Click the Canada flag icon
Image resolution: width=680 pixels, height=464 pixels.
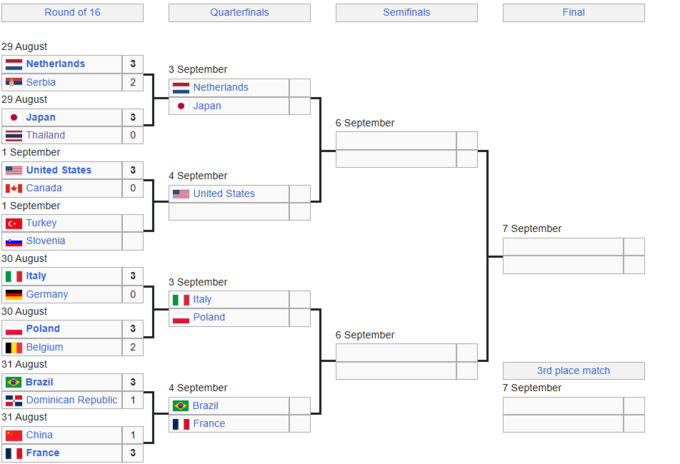pyautogui.click(x=14, y=188)
